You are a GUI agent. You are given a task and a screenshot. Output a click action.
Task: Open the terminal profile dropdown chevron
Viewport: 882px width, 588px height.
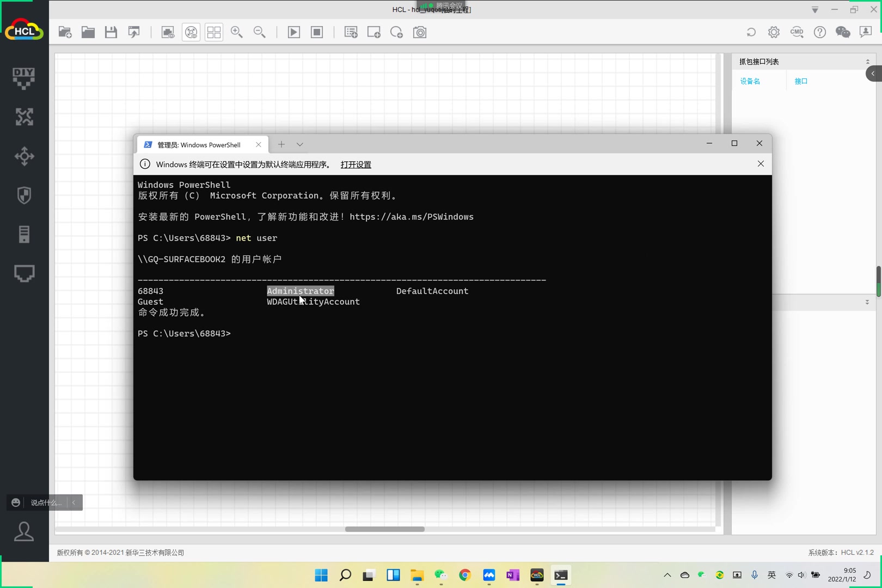[x=300, y=144]
